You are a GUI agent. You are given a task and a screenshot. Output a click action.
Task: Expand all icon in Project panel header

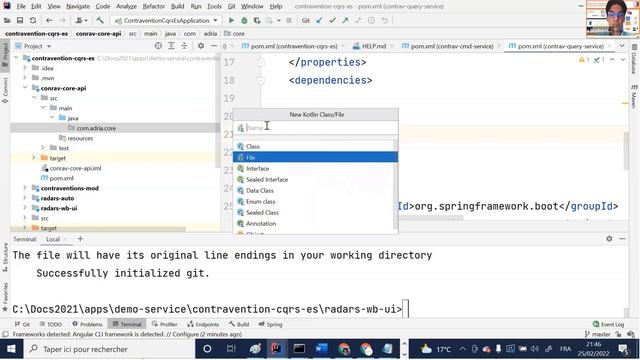coord(171,46)
